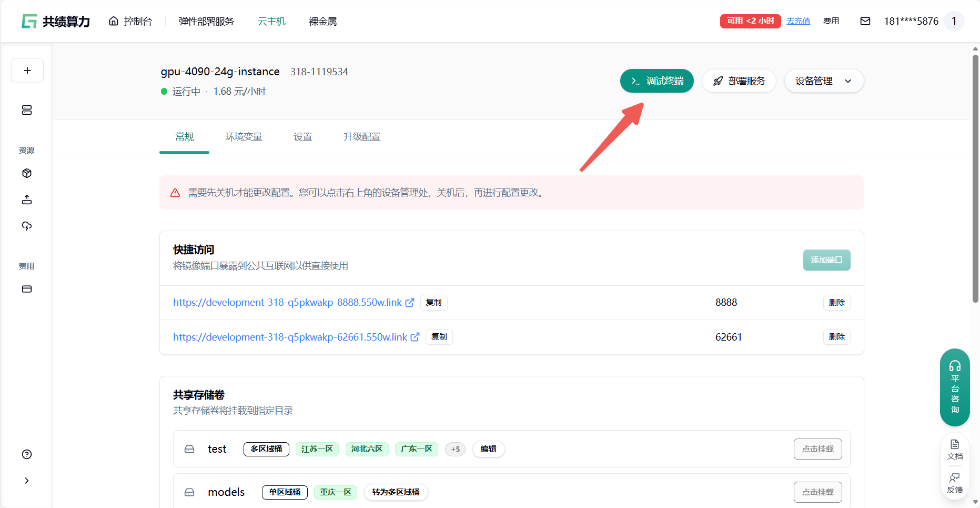
Task: Click the plus icon in left sidebar
Action: pyautogui.click(x=27, y=71)
